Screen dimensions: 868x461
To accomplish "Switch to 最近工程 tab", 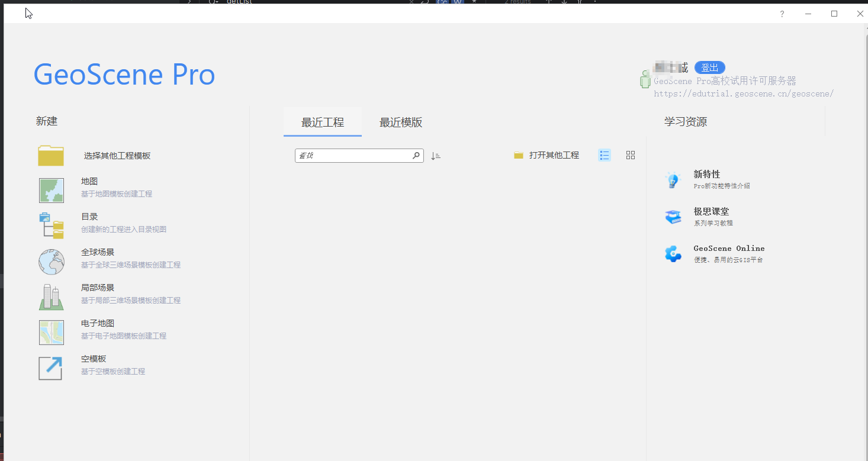I will pos(323,122).
